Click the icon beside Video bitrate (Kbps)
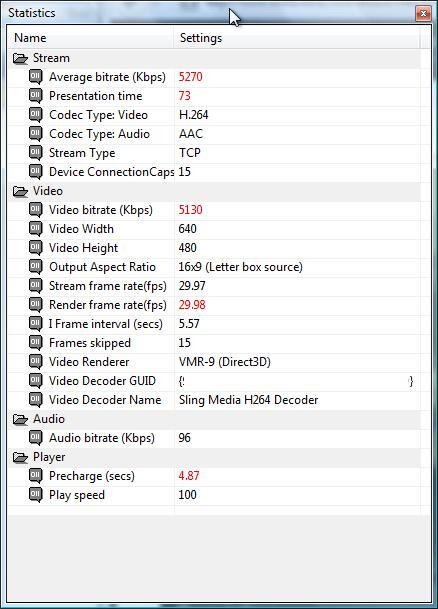The width and height of the screenshot is (438, 609). [36, 210]
